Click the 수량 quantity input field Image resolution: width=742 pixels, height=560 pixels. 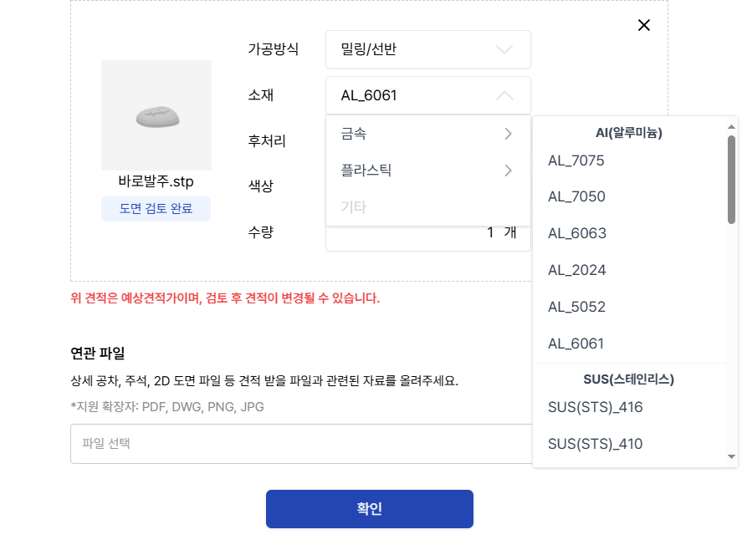point(427,233)
